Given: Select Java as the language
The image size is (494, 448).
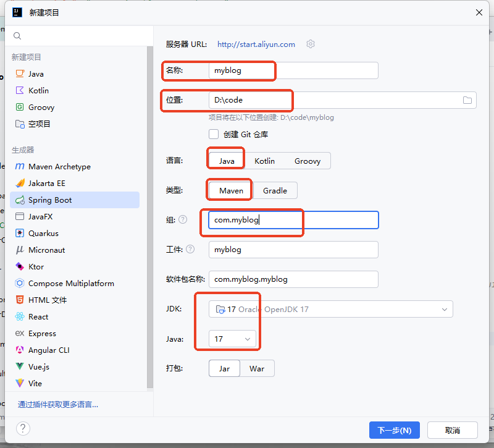Looking at the screenshot, I should [x=227, y=161].
